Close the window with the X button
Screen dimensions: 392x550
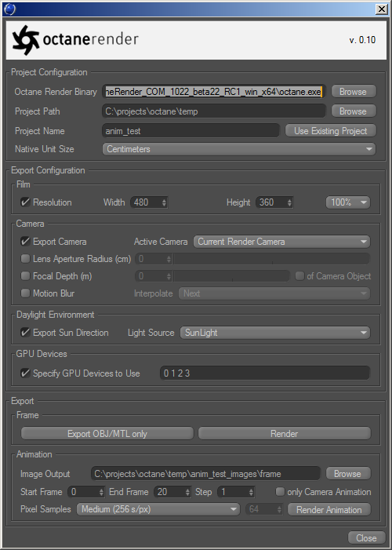click(382, 9)
